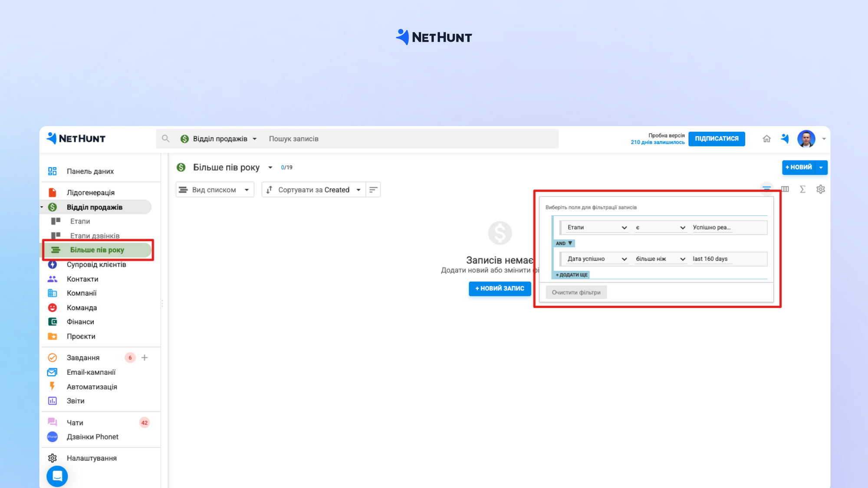Screen dimensions: 868x488
Task: Change the більше ніж condition dropdown
Action: coord(661,259)
